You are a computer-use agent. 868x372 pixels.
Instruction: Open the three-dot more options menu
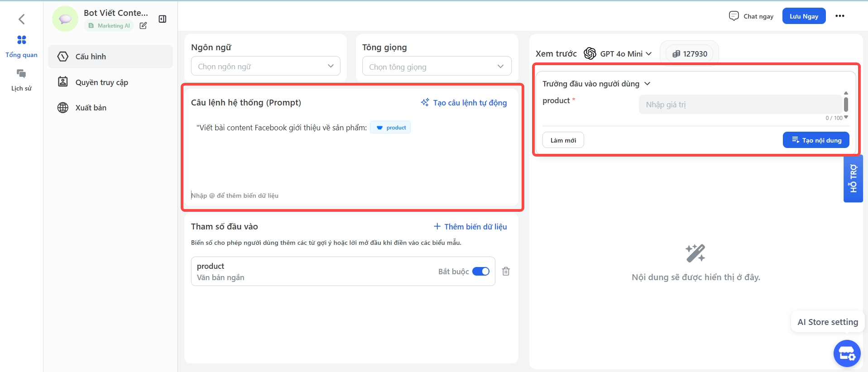pyautogui.click(x=840, y=16)
